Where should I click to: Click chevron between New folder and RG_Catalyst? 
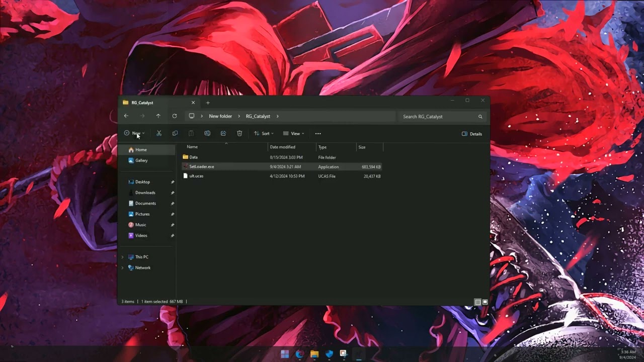[x=239, y=116]
